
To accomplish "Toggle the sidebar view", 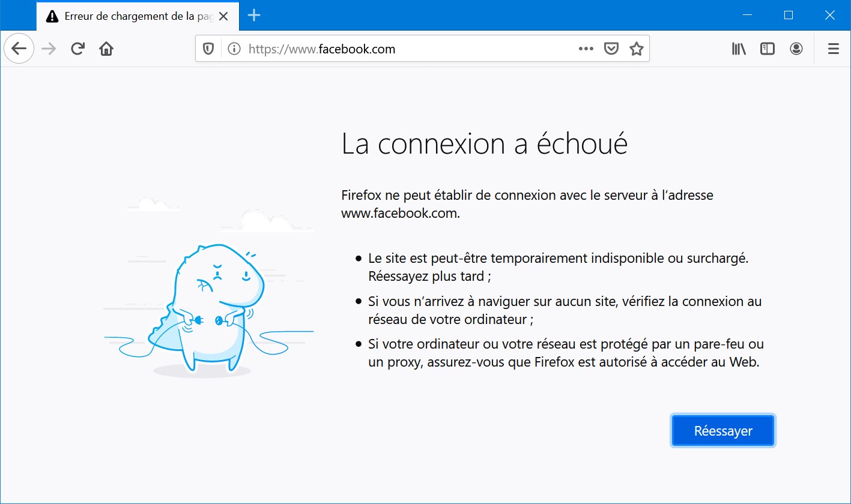I will 768,49.
